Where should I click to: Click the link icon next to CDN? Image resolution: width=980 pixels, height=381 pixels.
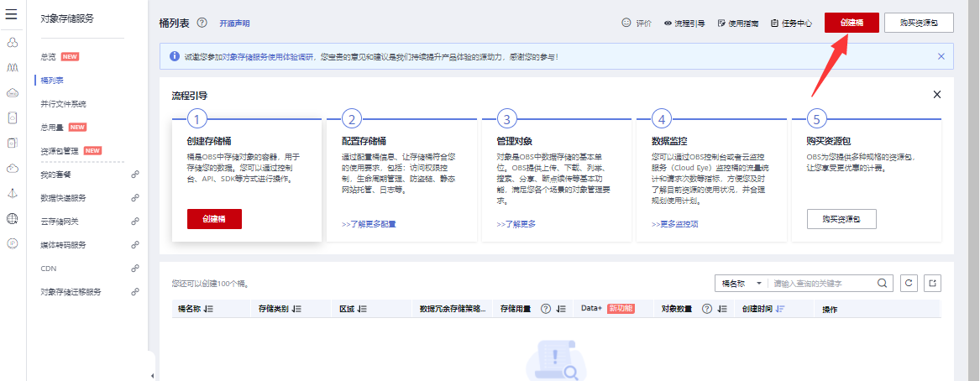[134, 268]
